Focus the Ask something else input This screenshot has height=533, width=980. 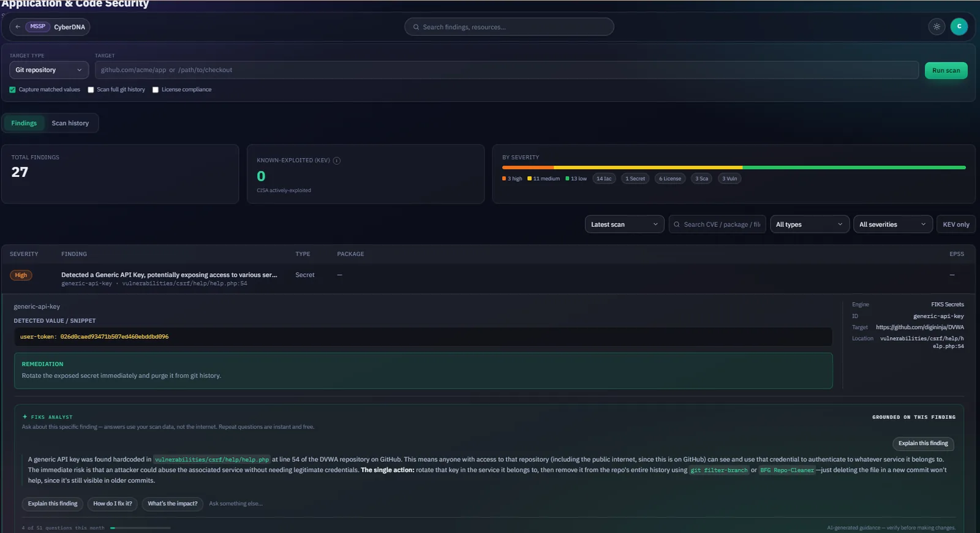236,504
